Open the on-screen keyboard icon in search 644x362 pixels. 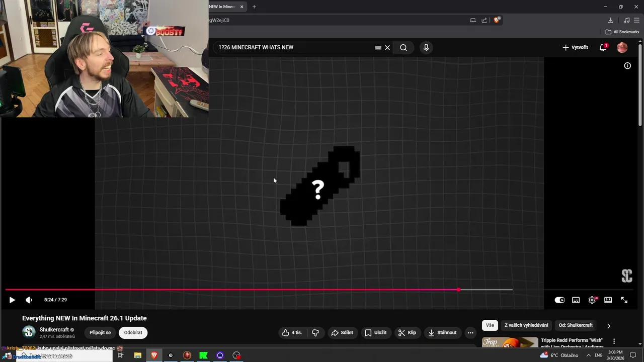[378, 48]
